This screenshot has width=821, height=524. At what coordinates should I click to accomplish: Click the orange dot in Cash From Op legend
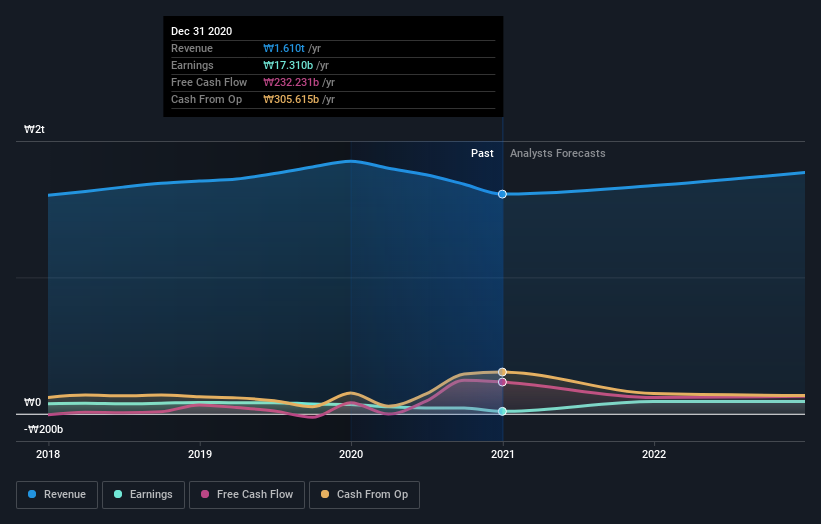[x=325, y=494]
